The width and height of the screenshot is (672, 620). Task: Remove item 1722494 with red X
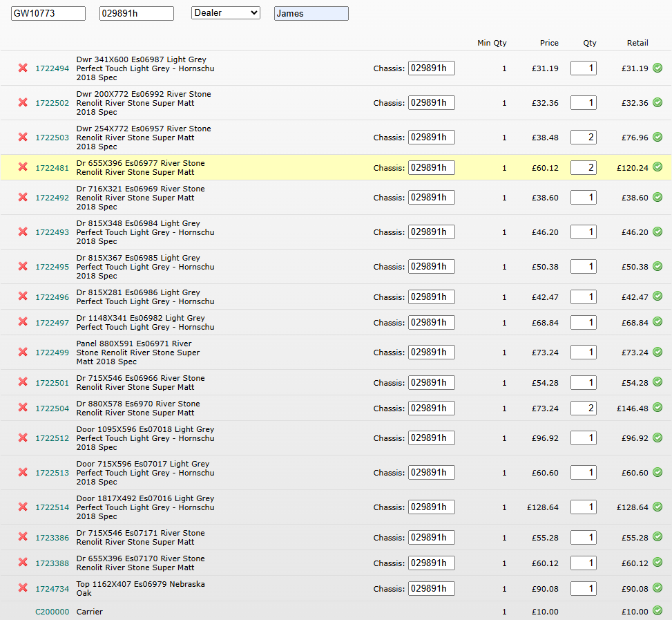coord(23,68)
